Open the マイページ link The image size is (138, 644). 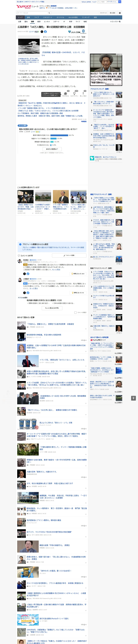pos(103,13)
